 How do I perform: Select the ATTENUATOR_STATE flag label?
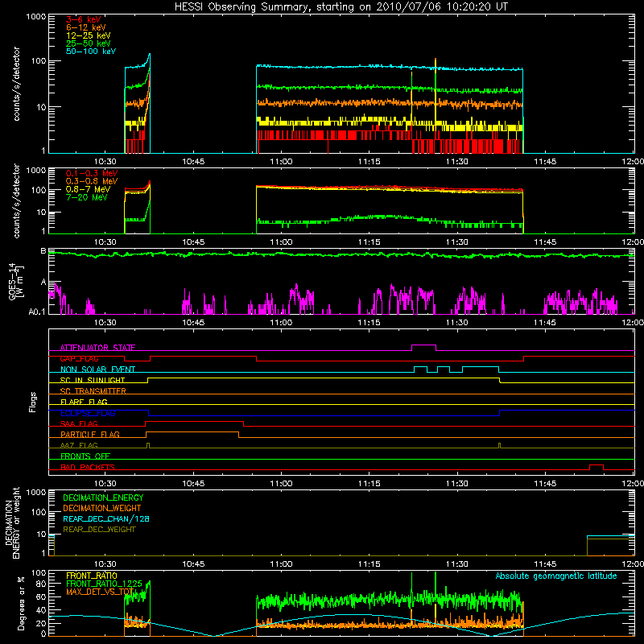click(x=97, y=348)
